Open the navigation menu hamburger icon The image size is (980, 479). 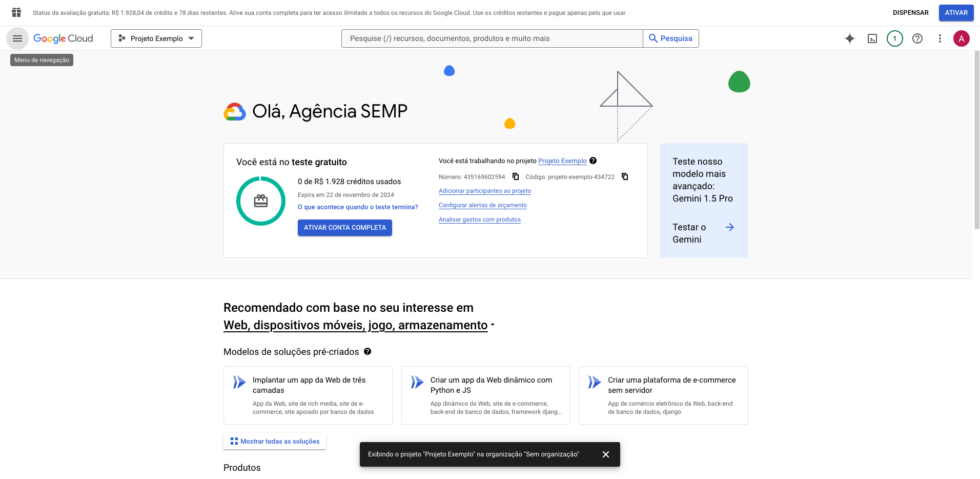click(17, 38)
